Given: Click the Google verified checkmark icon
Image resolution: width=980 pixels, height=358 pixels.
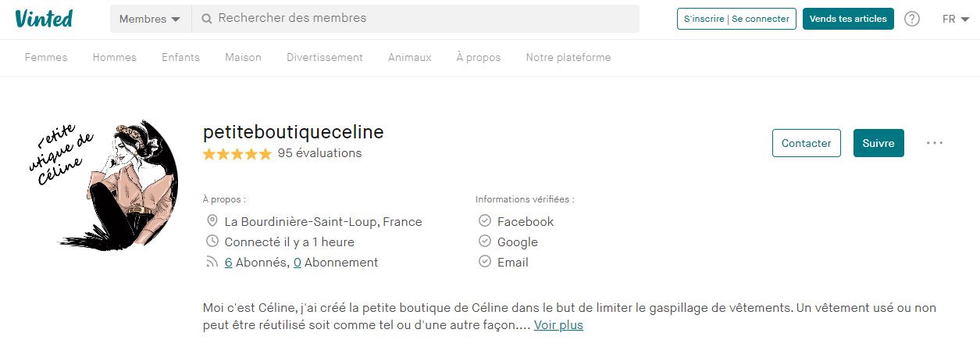Looking at the screenshot, I should [484, 242].
